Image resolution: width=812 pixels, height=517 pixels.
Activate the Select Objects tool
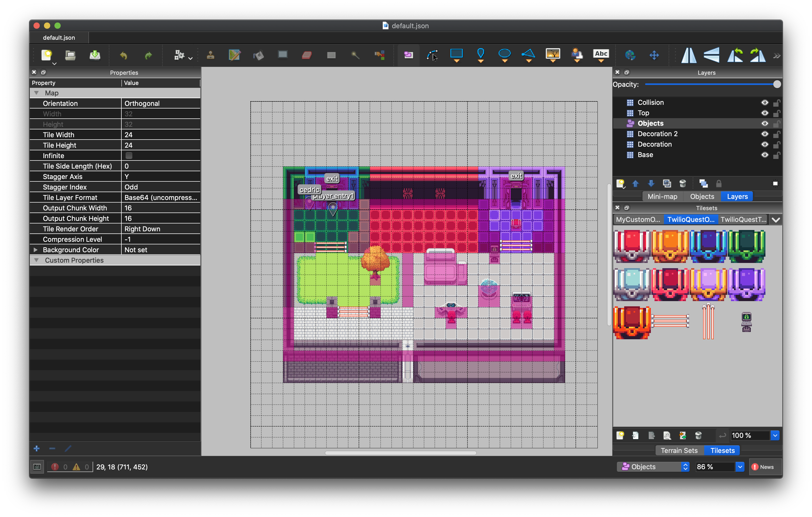click(408, 55)
